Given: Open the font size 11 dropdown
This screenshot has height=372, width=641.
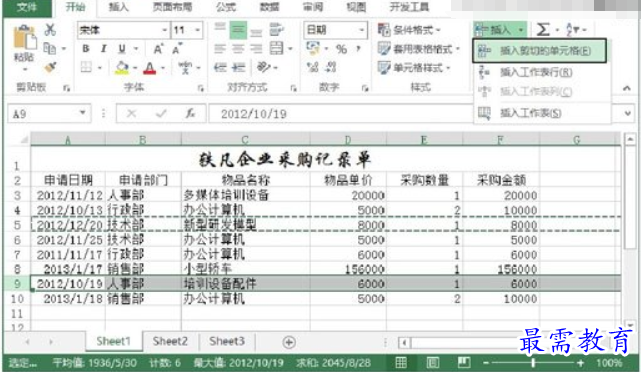Looking at the screenshot, I should click(x=197, y=30).
